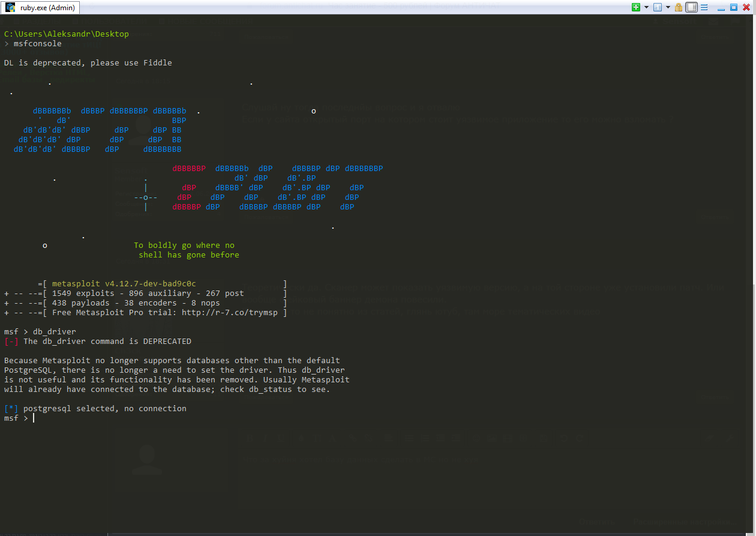Maximize the console window
This screenshot has width=756, height=536.
pos(734,7)
